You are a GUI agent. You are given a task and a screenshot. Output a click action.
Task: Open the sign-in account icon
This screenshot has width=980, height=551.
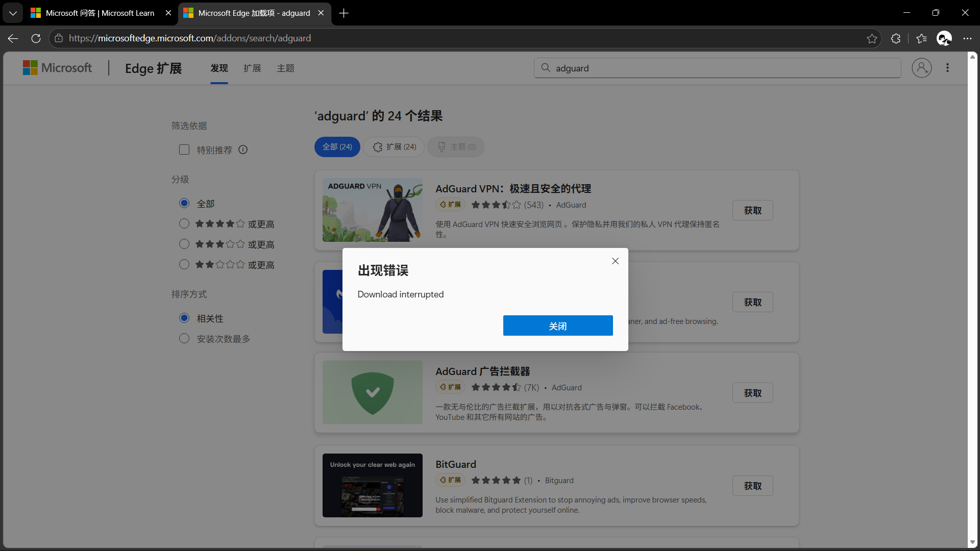pos(922,68)
